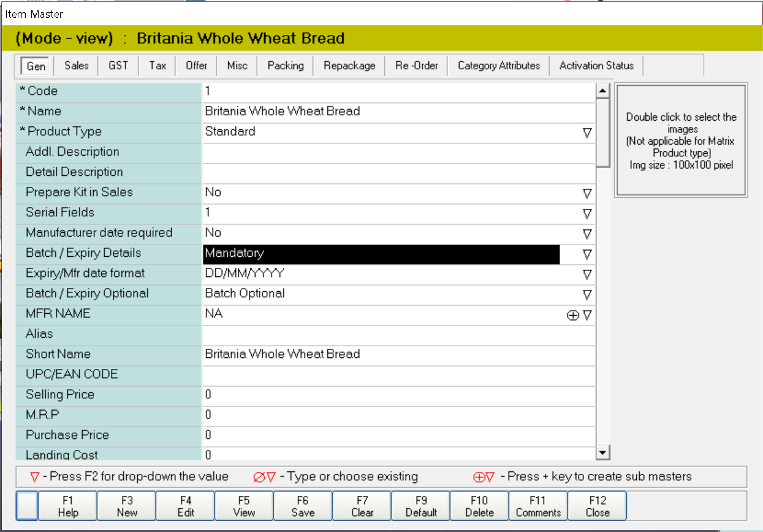Click the F12 Close button
This screenshot has width=763, height=532.
598,506
